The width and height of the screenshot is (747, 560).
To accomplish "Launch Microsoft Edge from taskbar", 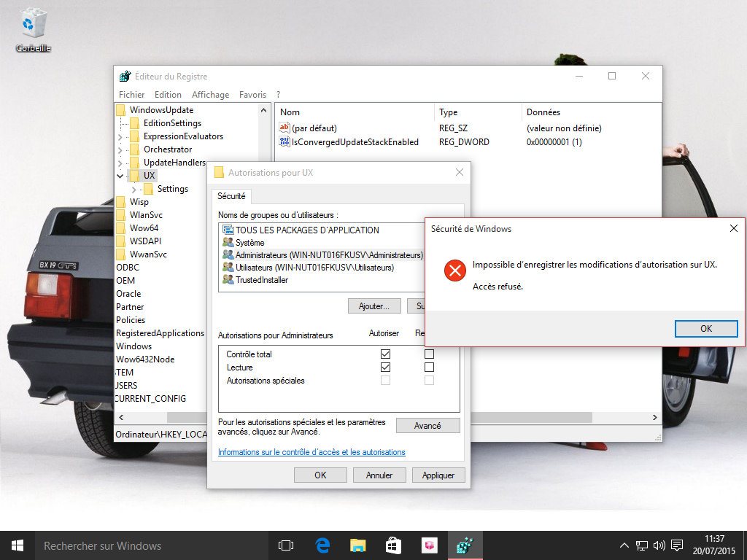I will click(x=322, y=545).
